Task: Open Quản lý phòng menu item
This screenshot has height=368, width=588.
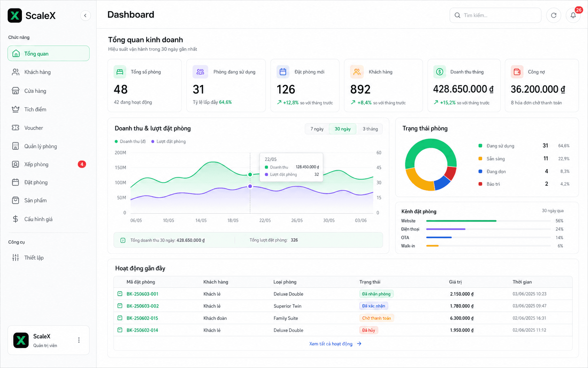Action: click(49, 146)
